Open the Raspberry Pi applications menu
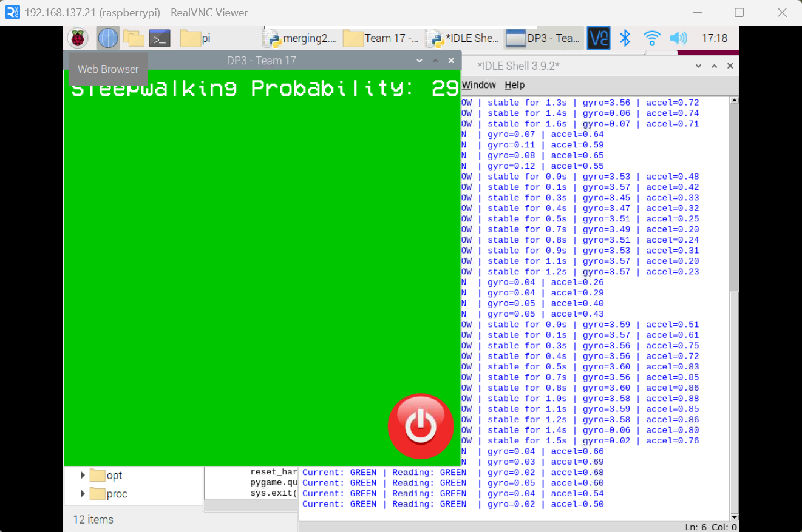The height and width of the screenshot is (532, 802). pyautogui.click(x=77, y=38)
